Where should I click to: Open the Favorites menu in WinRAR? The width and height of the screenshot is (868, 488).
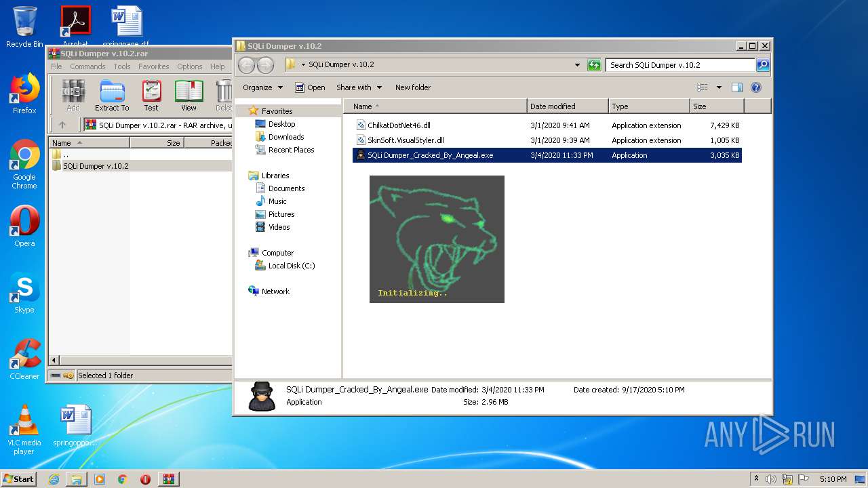(154, 66)
